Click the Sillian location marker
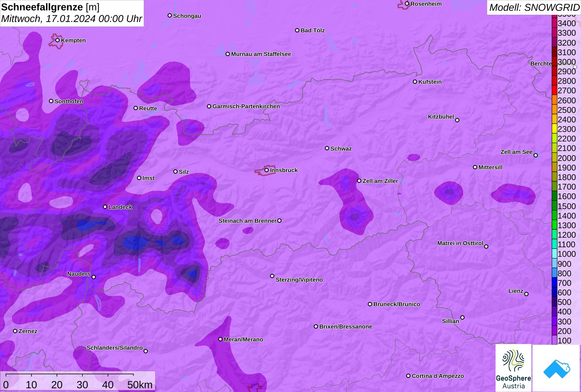The width and height of the screenshot is (581, 392). (462, 318)
